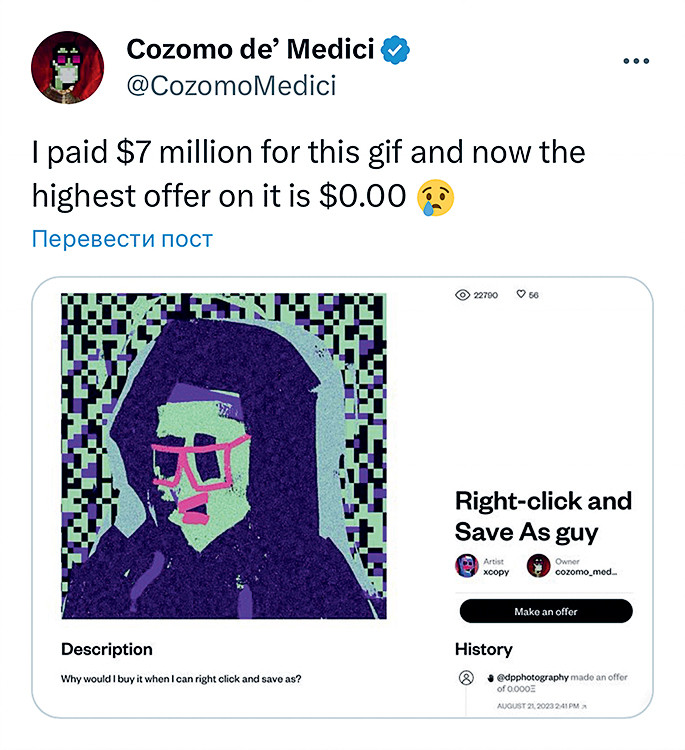Click the 'Right-click and Save As guy' title
The height and width of the screenshot is (750, 685).
[x=543, y=515]
